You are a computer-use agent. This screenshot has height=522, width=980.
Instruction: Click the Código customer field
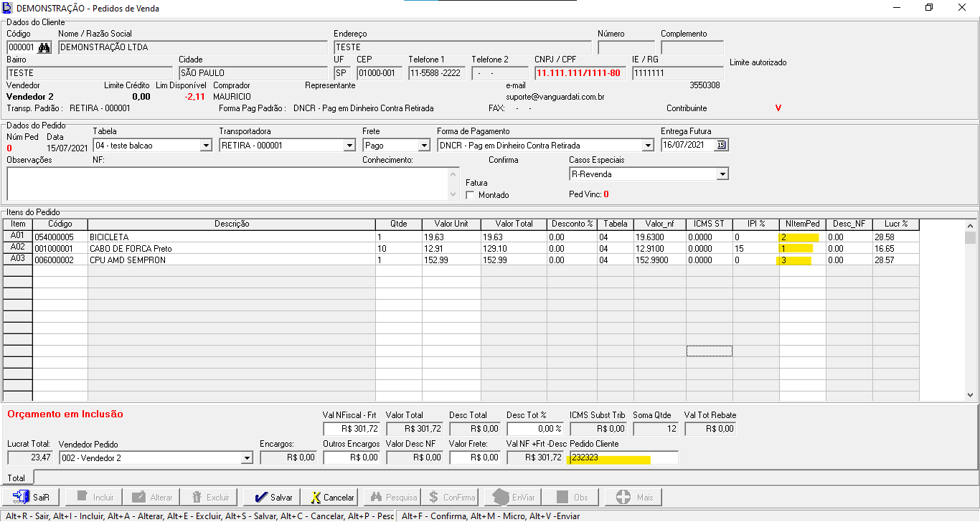[x=22, y=47]
